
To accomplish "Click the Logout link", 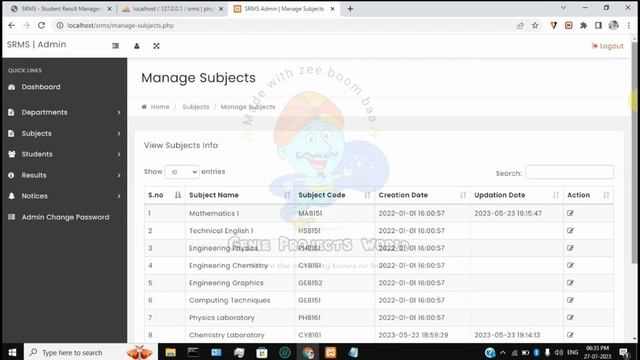I will 607,46.
